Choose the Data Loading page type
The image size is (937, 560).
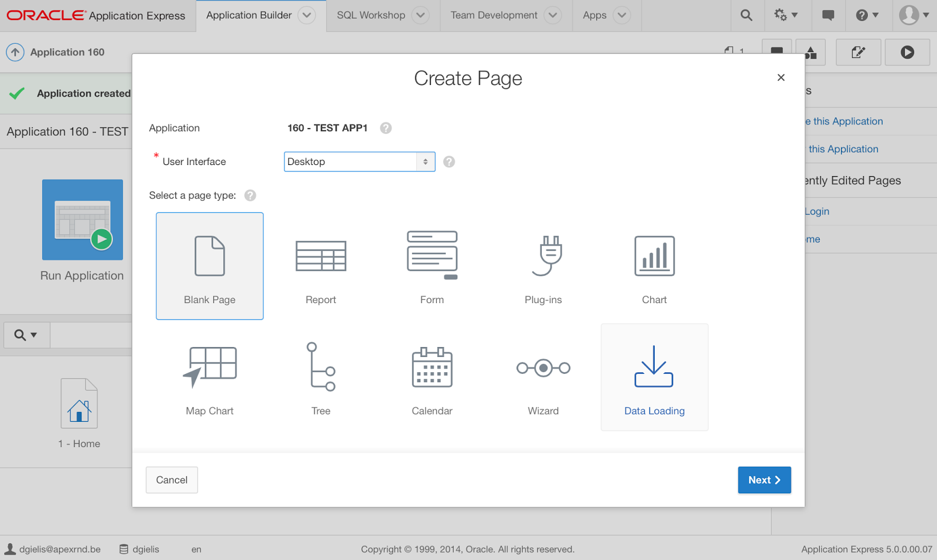(x=655, y=377)
